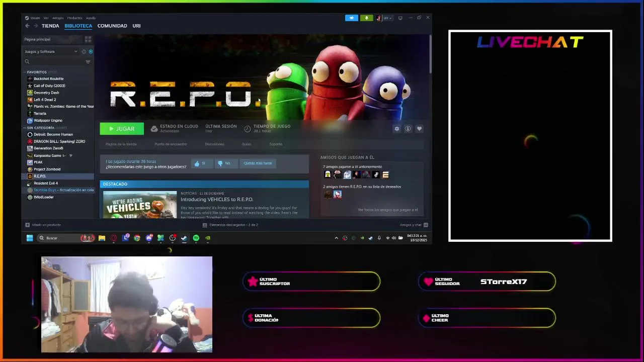
Task: Open the Soporte link
Action: tap(276, 144)
